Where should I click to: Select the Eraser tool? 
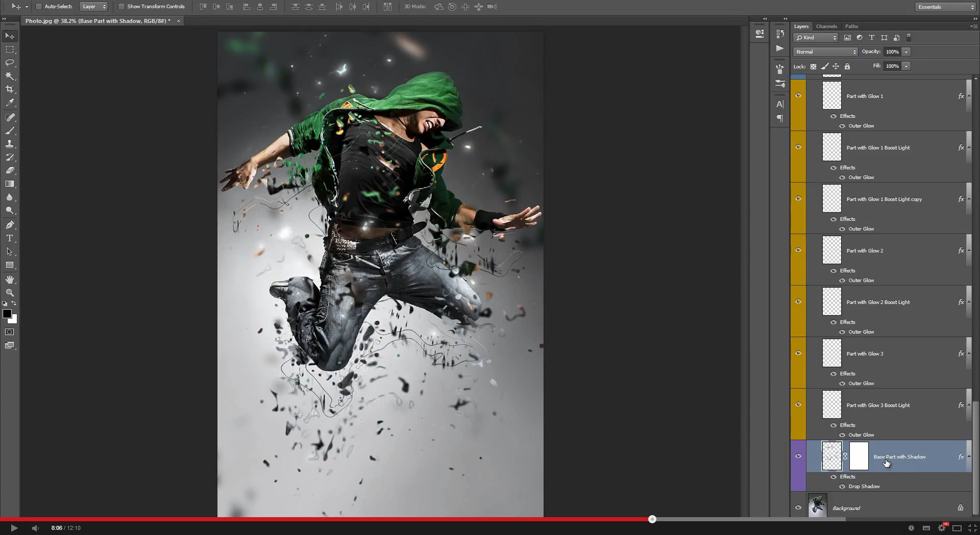point(10,170)
